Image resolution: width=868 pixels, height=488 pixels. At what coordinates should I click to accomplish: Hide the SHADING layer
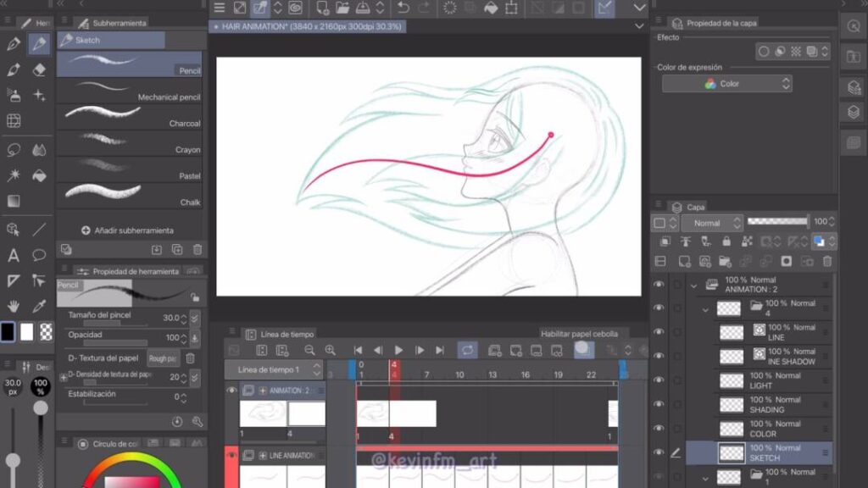click(658, 404)
